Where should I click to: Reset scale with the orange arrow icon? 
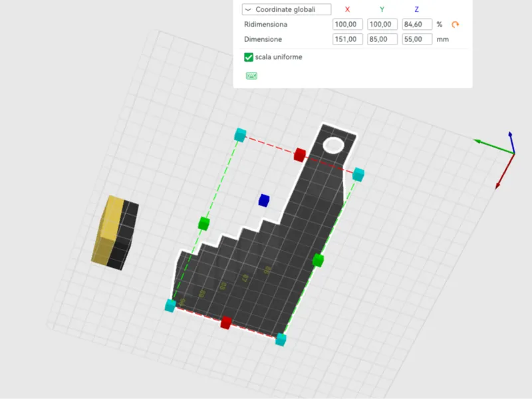coord(456,25)
